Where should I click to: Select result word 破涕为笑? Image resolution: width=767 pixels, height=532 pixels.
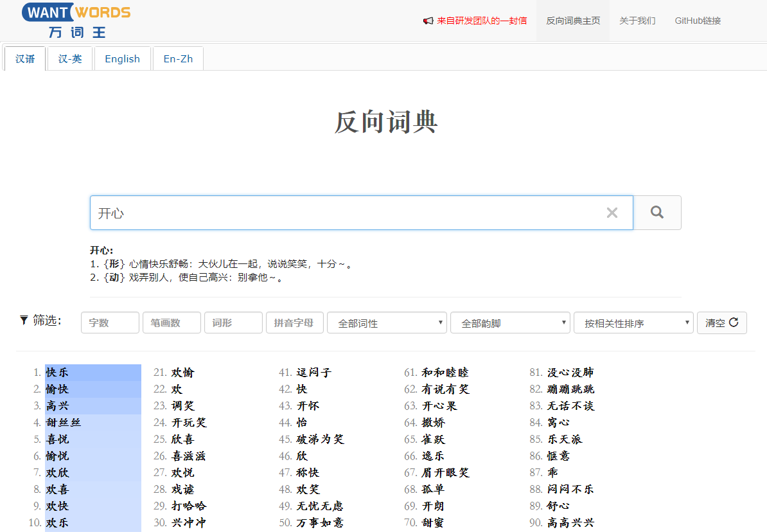[321, 439]
